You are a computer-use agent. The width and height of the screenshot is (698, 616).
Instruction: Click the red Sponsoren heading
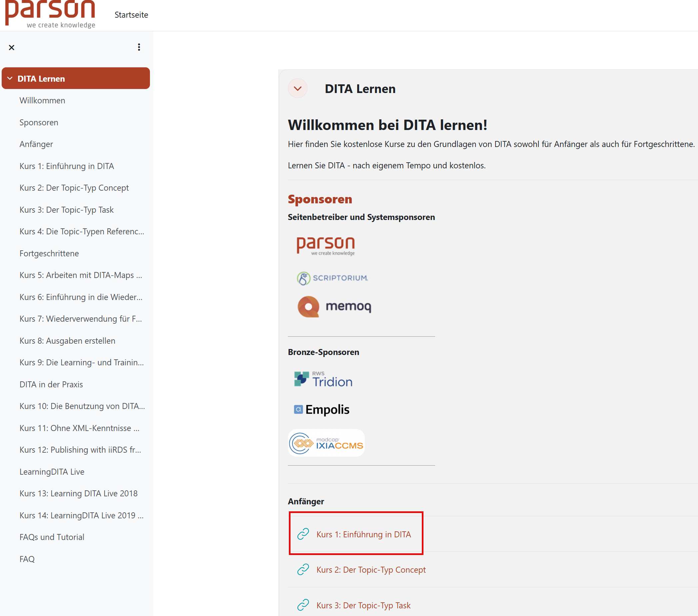[x=320, y=199]
